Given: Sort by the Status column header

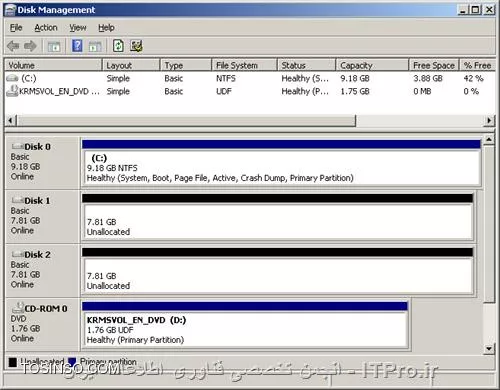Looking at the screenshot, I should point(306,65).
